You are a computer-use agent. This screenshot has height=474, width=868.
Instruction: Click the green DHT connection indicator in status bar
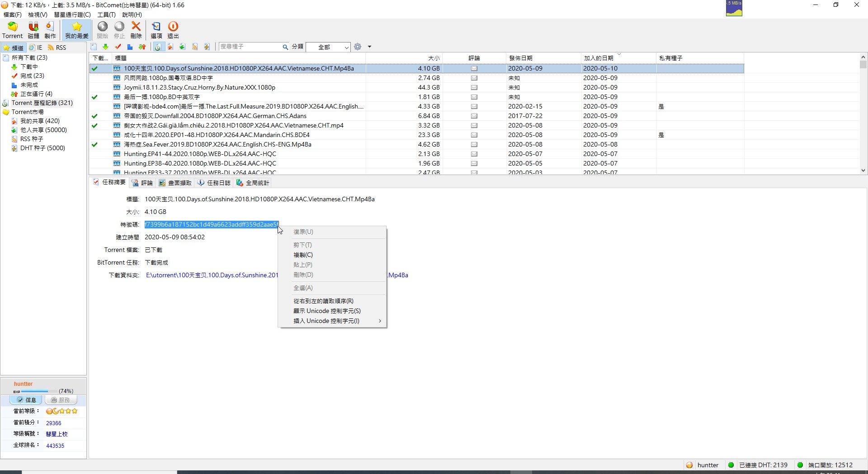point(731,465)
